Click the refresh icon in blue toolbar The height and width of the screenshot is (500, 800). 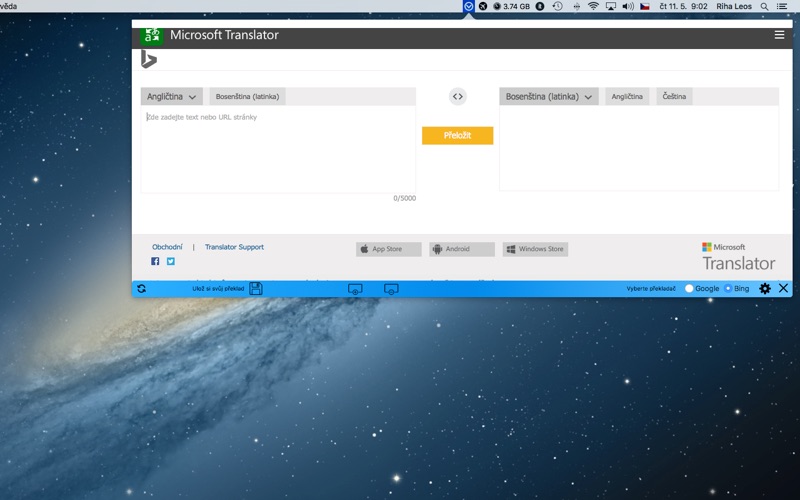[x=141, y=288]
